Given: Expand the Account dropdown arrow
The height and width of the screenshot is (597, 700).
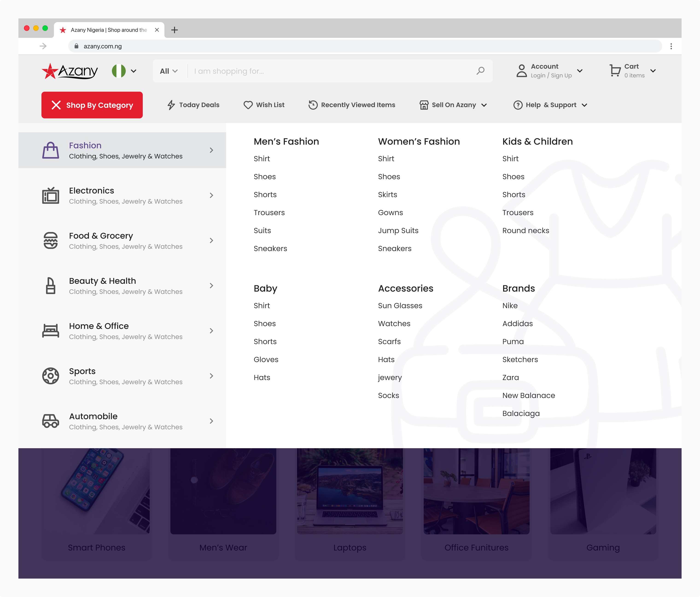Looking at the screenshot, I should tap(580, 71).
